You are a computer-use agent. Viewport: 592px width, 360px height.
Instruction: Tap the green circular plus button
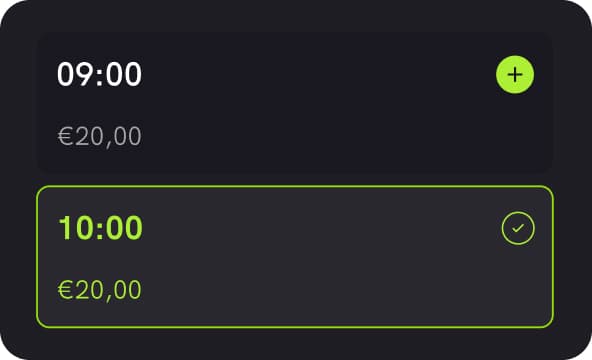515,74
